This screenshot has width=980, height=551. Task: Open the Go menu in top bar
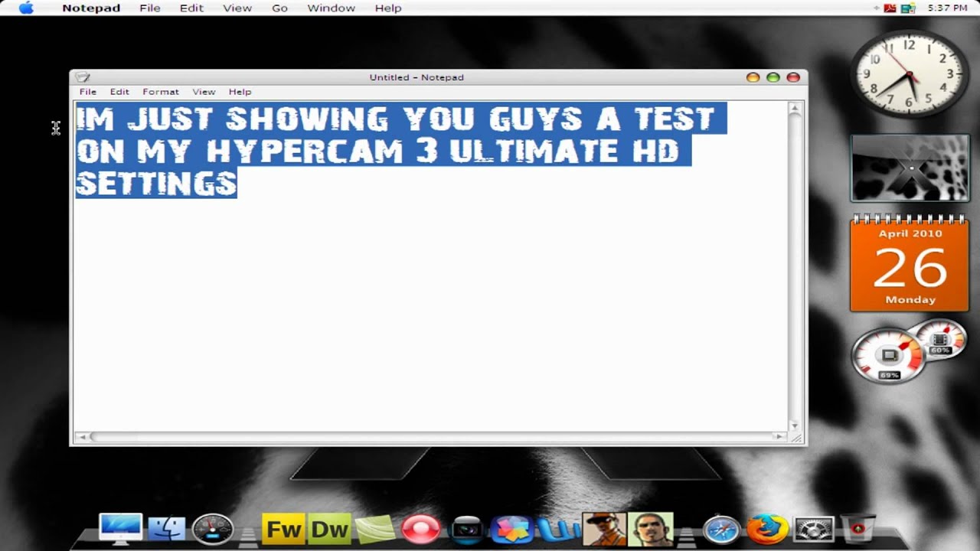279,8
